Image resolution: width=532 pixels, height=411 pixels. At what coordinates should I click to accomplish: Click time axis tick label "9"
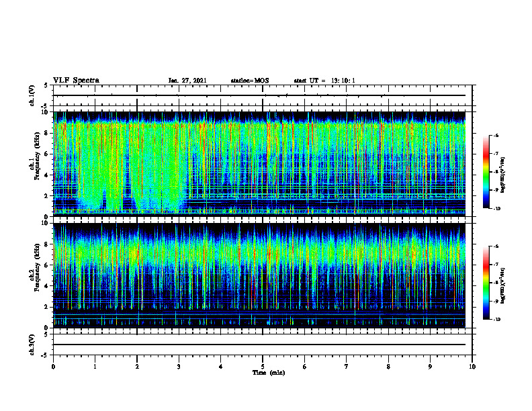point(430,367)
